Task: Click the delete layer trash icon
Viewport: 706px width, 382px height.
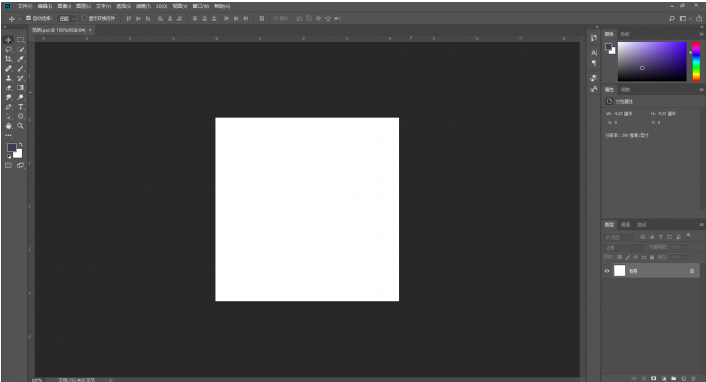Action: point(693,378)
